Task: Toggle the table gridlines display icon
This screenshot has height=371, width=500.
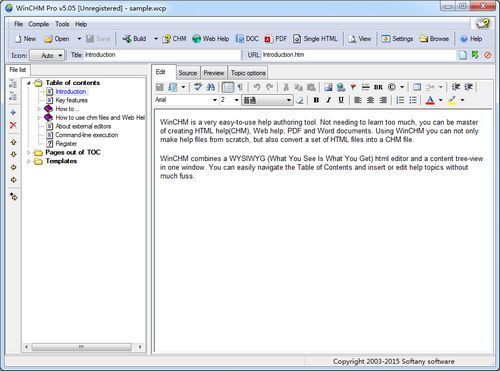Action: [228, 87]
